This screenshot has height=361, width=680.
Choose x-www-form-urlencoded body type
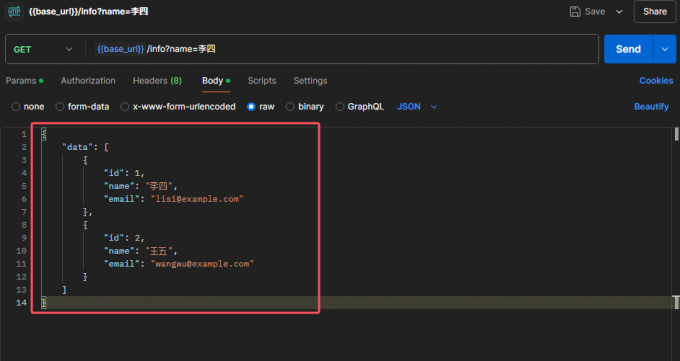tap(178, 107)
